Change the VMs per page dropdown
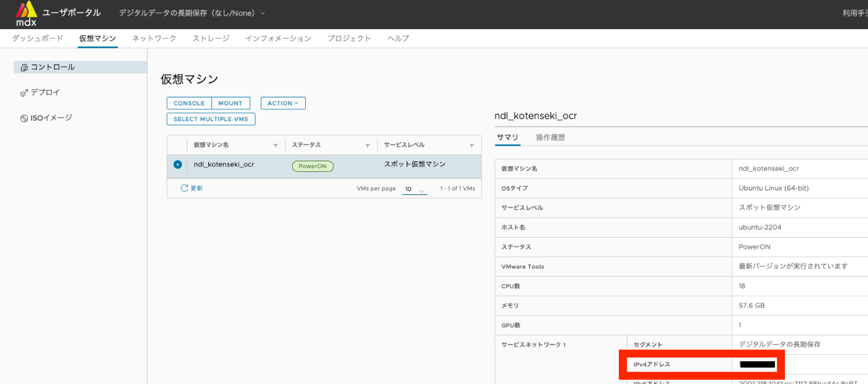 [x=414, y=189]
